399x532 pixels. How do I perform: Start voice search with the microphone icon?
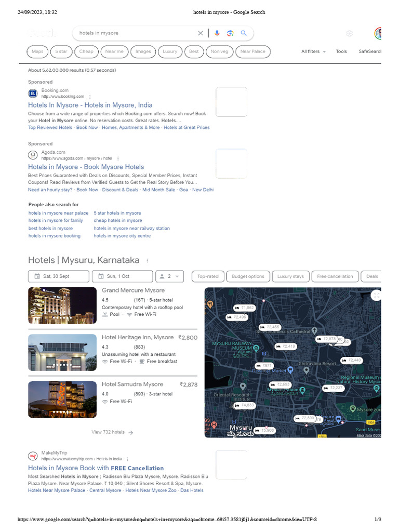(x=217, y=33)
